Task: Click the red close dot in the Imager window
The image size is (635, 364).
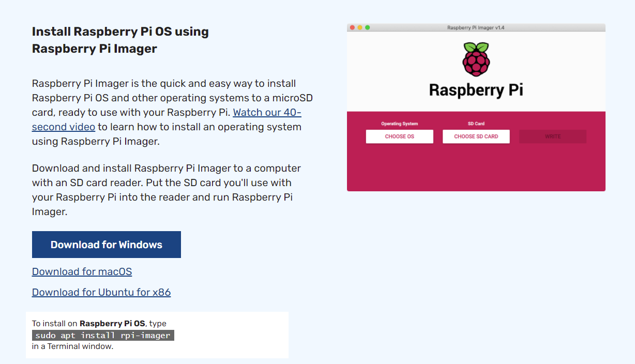Action: pyautogui.click(x=353, y=27)
